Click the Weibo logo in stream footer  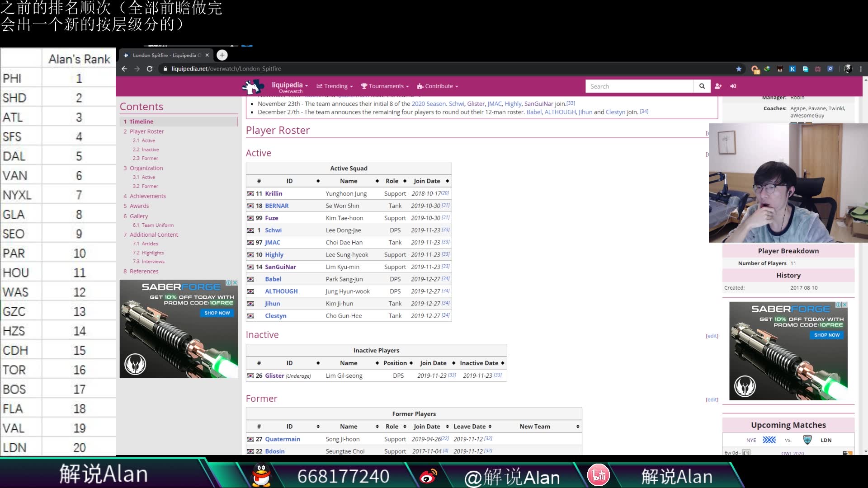click(x=429, y=476)
